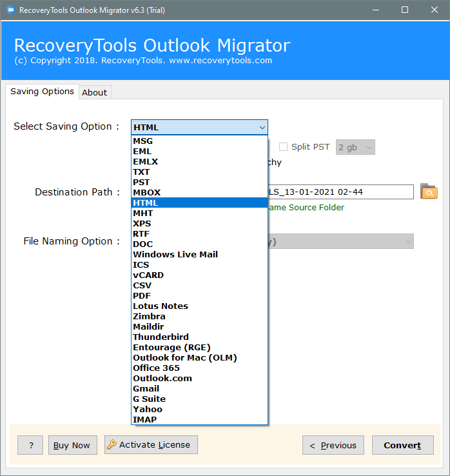Pick Outlook for Mac (OLM) entry
450x476 pixels.
point(199,357)
